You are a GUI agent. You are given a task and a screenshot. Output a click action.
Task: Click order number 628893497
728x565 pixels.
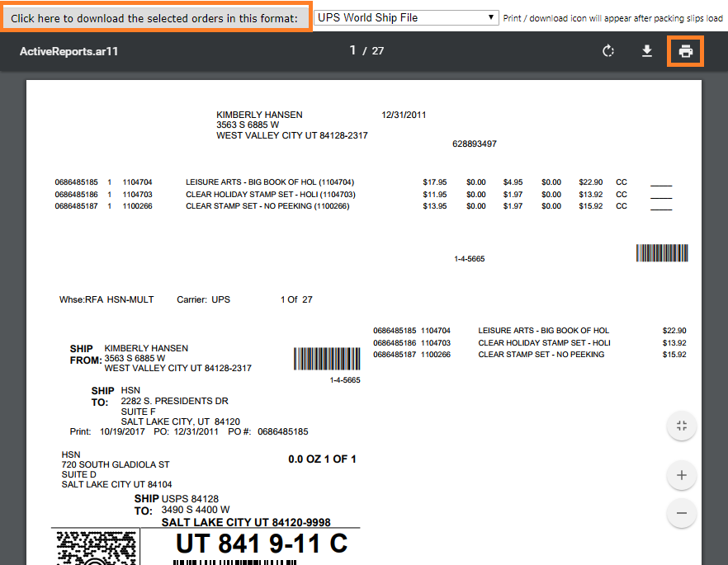pyautogui.click(x=474, y=144)
